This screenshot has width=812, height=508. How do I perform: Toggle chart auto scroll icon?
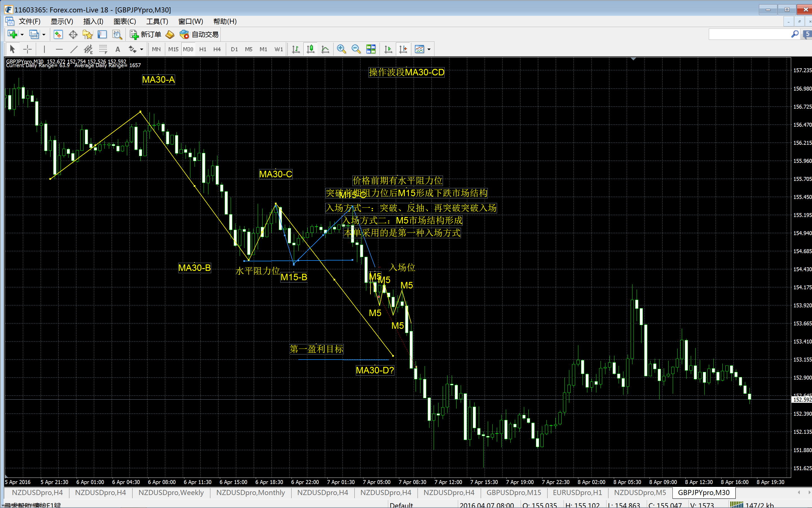point(388,49)
